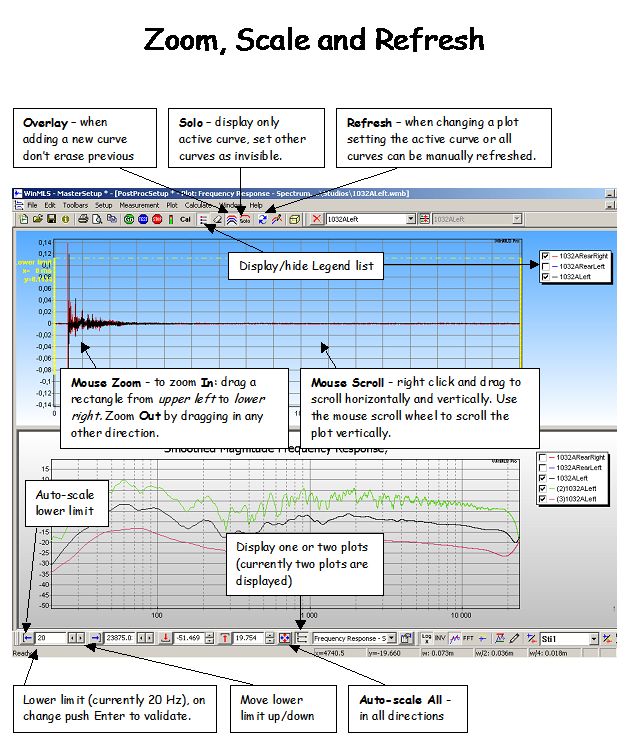The height and width of the screenshot is (733, 617).
Task: Click the red-green icon beside curve dropdown
Action: (x=424, y=219)
